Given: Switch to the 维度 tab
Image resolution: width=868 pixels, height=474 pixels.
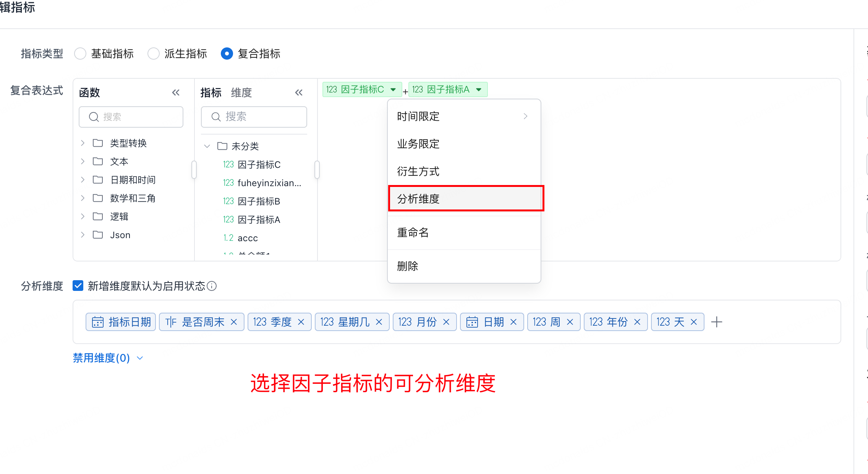Looking at the screenshot, I should 241,93.
